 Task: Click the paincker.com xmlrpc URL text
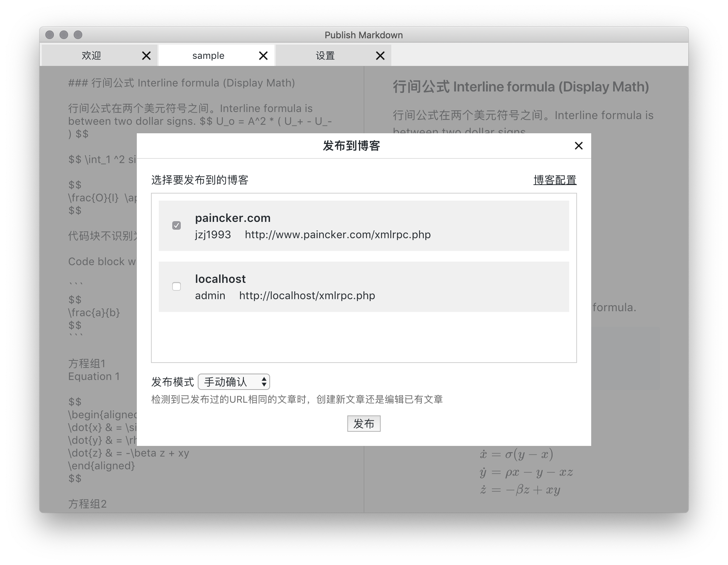click(337, 235)
